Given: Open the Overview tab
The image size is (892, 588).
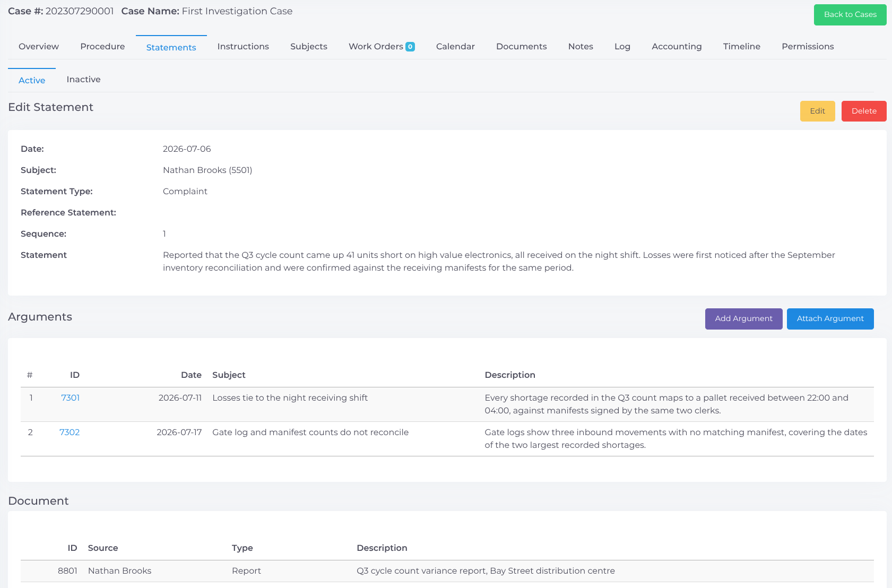Looking at the screenshot, I should (39, 47).
